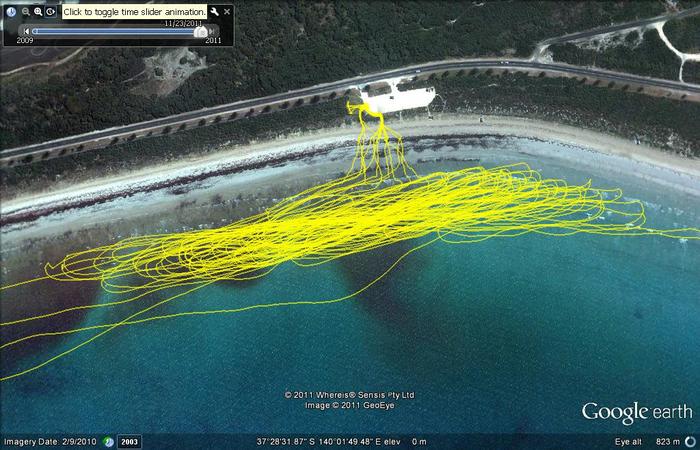
Task: Click the range start handle on the time slider
Action: click(x=35, y=31)
